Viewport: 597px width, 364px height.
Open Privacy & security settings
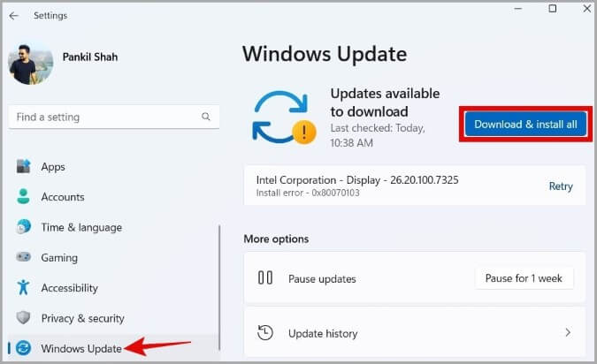point(82,318)
